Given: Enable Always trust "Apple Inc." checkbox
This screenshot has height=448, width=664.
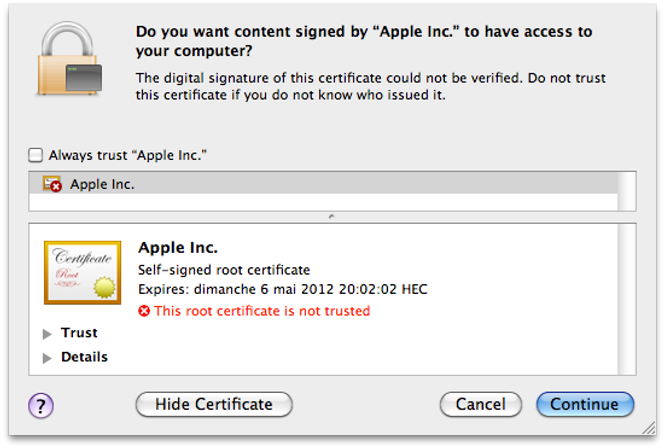Looking at the screenshot, I should click(36, 155).
